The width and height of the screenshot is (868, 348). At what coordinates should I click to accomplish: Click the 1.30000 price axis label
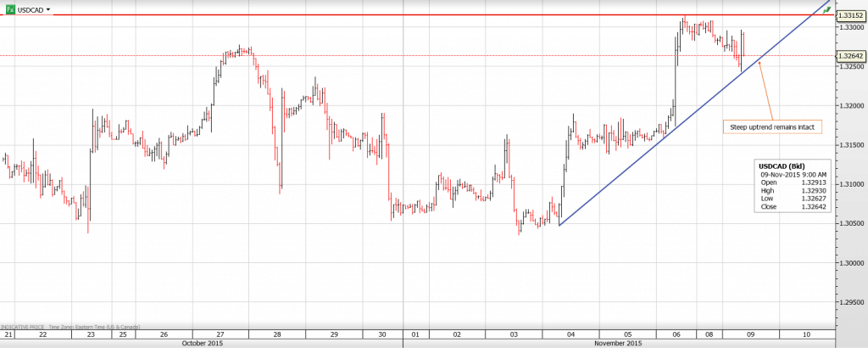point(850,262)
